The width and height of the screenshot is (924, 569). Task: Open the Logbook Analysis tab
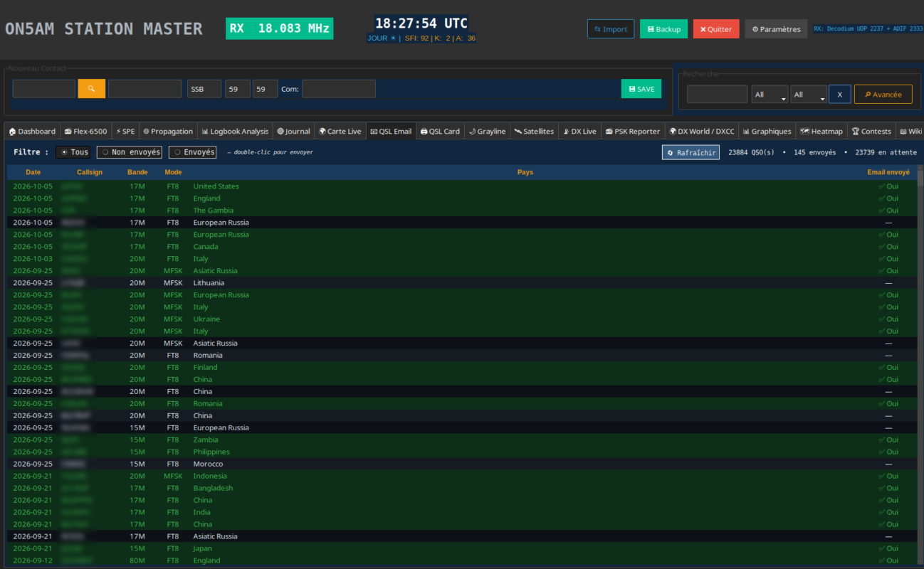click(235, 131)
